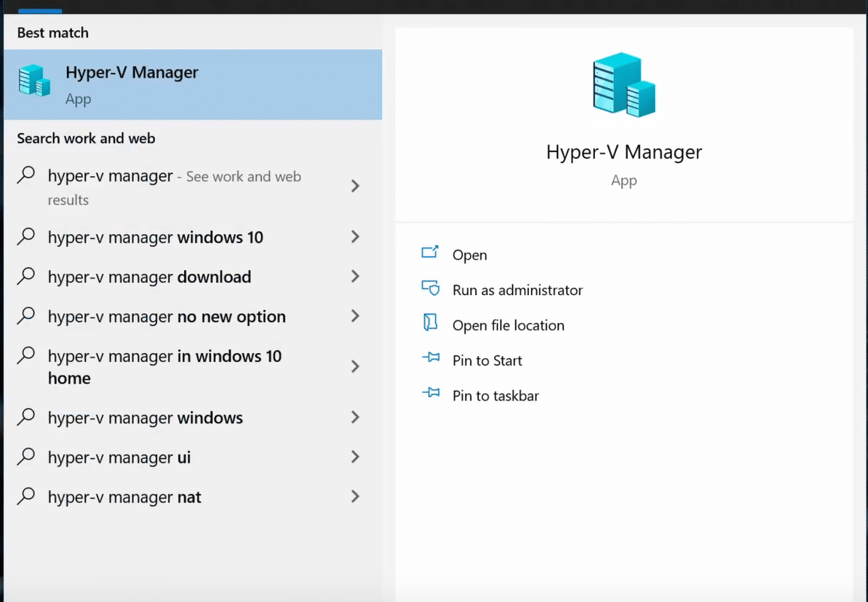Select 'hyper-v manager nat' suggestion
This screenshot has height=602, width=868.
click(193, 497)
